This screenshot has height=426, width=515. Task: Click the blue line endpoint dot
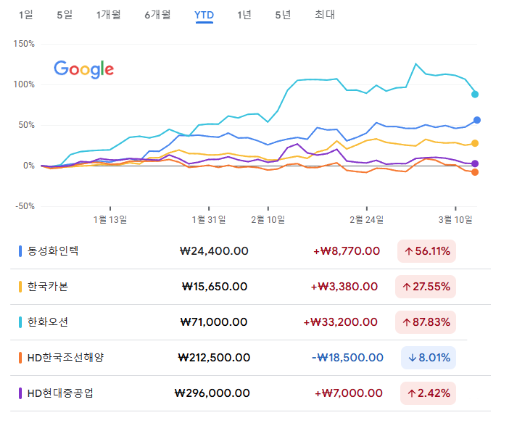[477, 120]
